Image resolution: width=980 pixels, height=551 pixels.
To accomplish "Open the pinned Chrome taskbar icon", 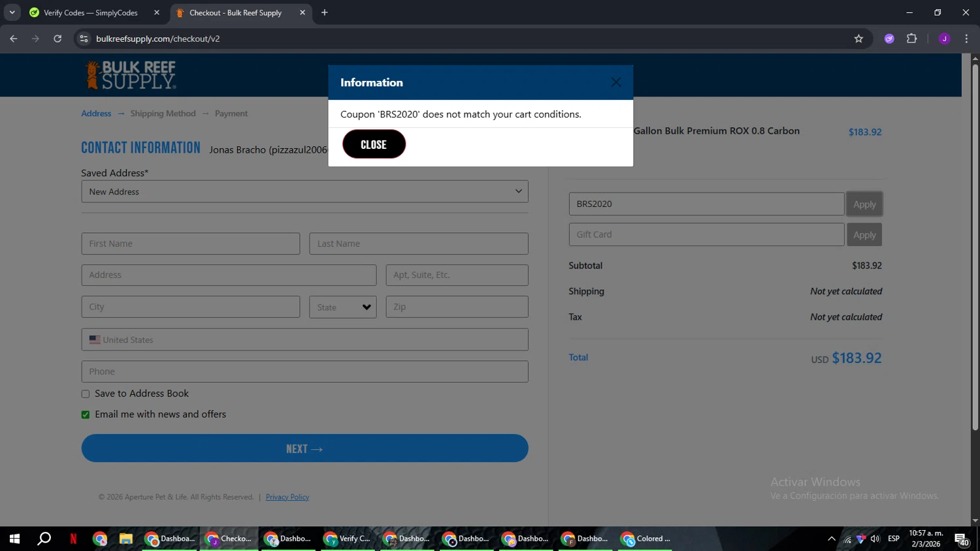I will point(100,539).
